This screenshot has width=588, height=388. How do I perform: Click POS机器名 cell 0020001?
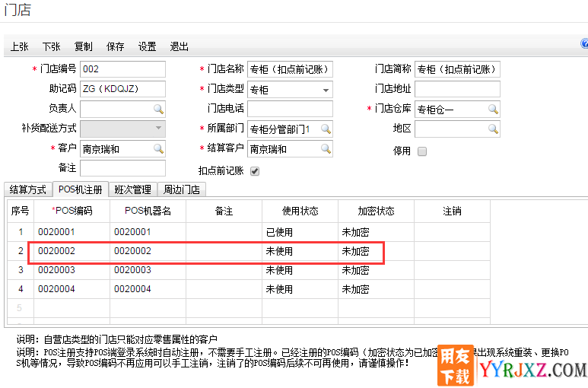tap(148, 232)
